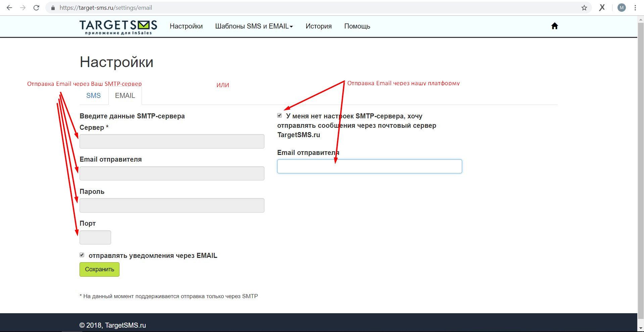Click the Сервер input field
Screen dimensions: 644x332
pyautogui.click(x=172, y=142)
